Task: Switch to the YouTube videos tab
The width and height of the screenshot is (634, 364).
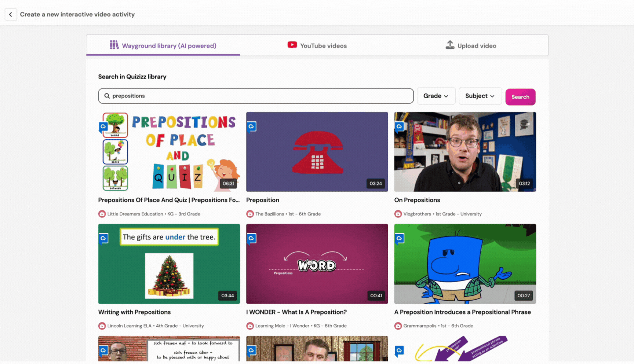Action: (x=317, y=45)
